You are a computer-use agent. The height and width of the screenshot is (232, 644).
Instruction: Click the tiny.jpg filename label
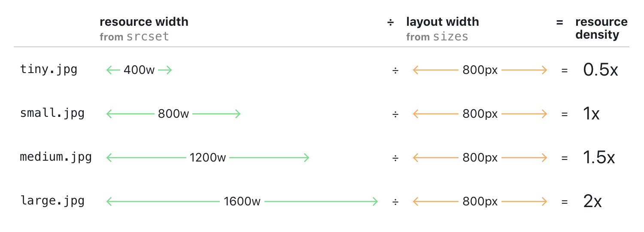coord(49,70)
